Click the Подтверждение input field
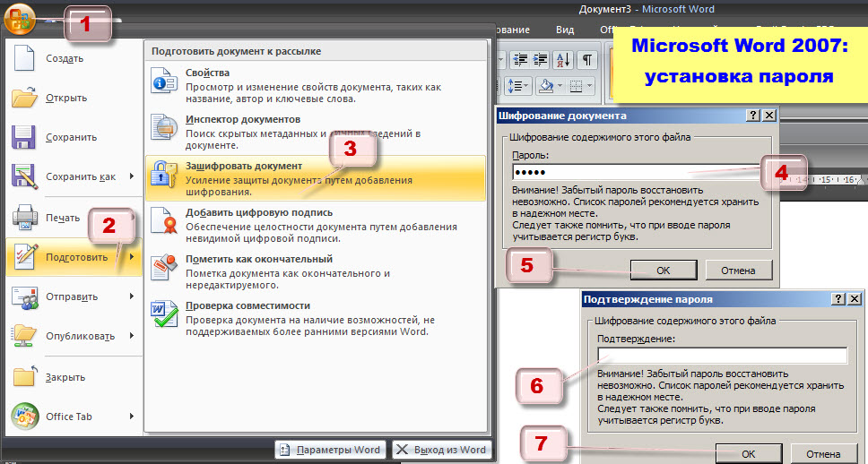 [x=723, y=356]
